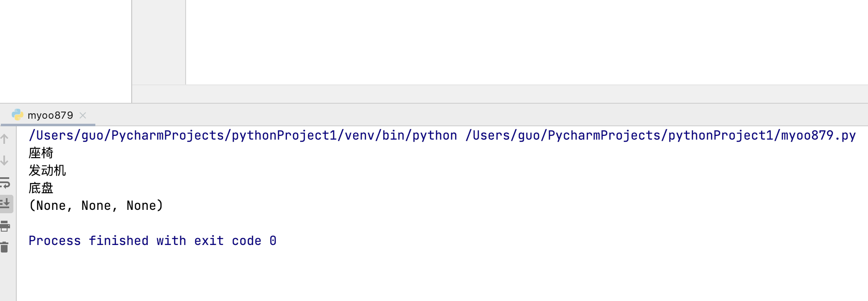
Task: Click inside the empty editor area
Action: [527, 42]
